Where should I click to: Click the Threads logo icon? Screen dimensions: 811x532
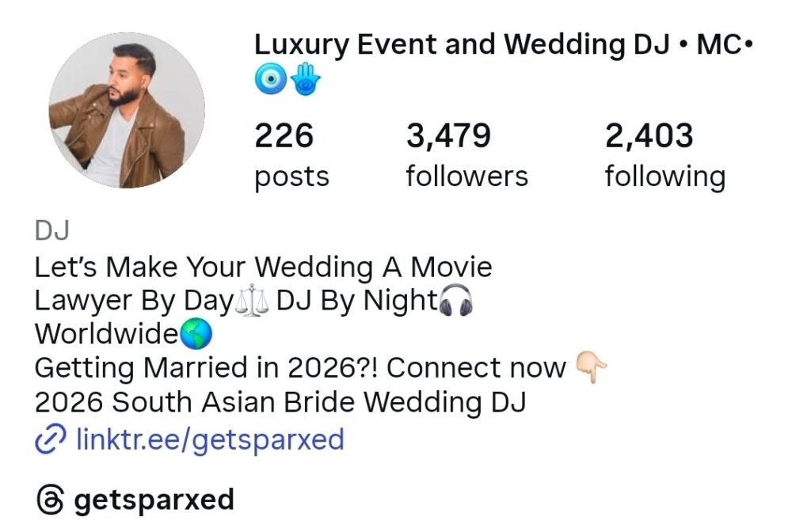coord(51,500)
